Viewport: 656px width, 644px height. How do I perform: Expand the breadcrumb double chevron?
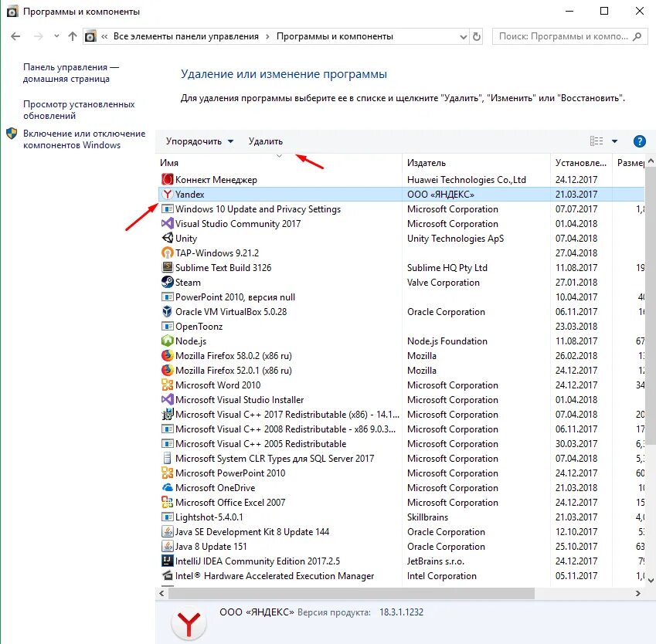(104, 37)
